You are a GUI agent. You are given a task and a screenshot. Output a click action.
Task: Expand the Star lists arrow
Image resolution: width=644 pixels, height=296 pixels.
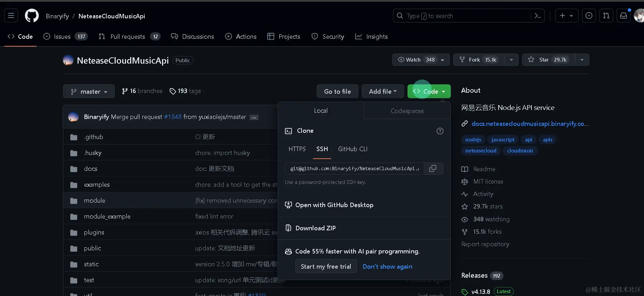582,60
